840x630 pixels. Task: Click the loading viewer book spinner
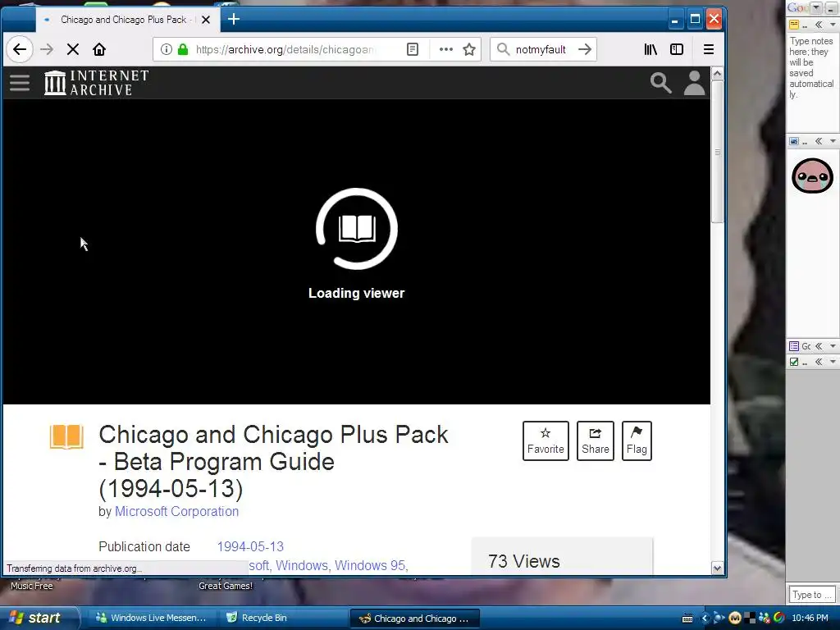pos(357,229)
